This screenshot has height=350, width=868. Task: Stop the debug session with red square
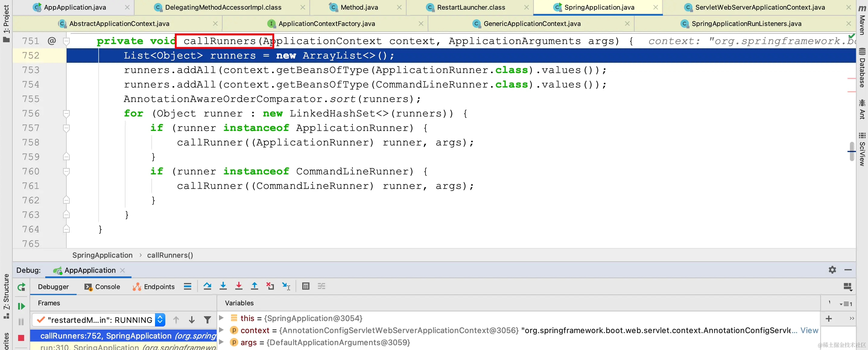coord(21,338)
